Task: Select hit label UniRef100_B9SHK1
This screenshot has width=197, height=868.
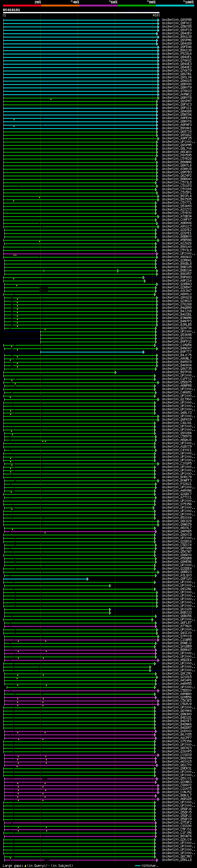Action: (177, 128)
